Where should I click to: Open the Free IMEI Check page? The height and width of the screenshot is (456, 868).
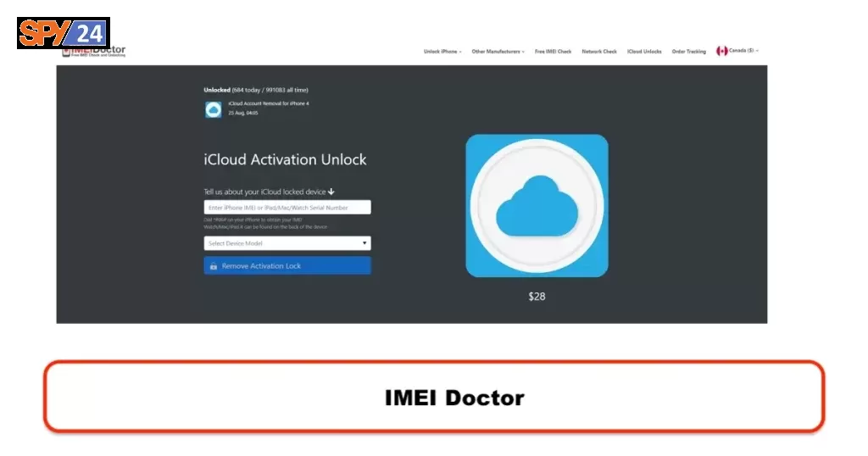[x=553, y=52]
